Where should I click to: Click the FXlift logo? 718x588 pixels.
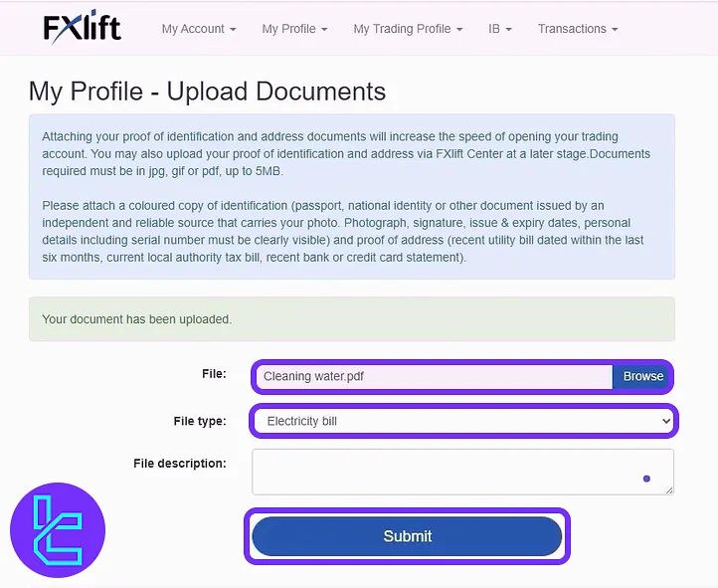82,27
